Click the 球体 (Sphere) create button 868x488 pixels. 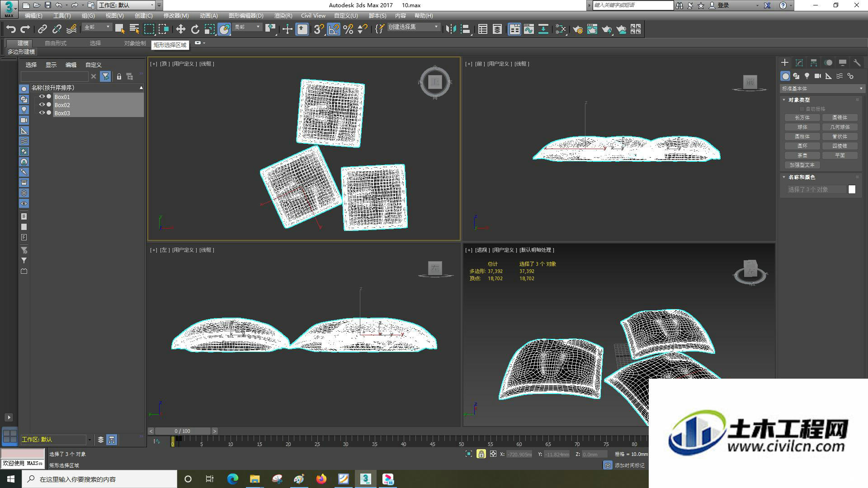[x=802, y=127]
